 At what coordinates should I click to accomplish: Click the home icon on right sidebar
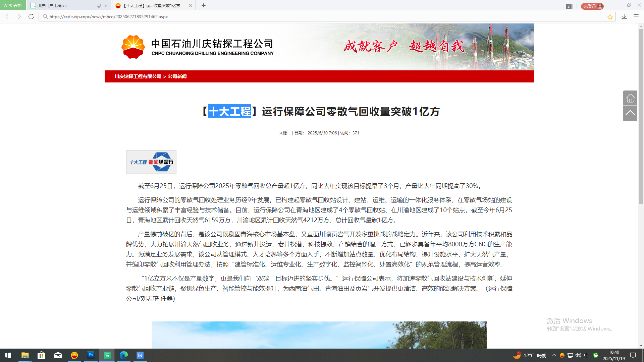630,98
